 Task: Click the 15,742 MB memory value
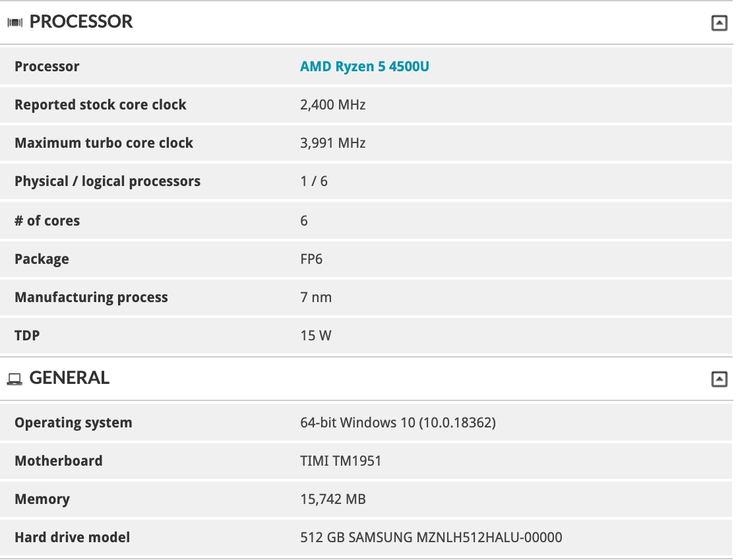pos(332,499)
